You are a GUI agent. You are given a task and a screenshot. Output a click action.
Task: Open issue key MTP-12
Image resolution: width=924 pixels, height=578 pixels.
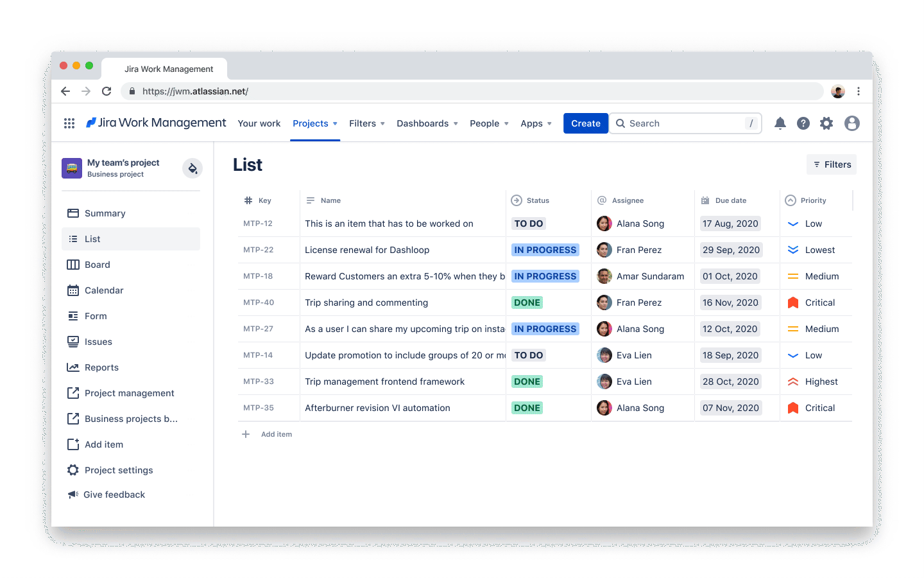[x=258, y=223]
